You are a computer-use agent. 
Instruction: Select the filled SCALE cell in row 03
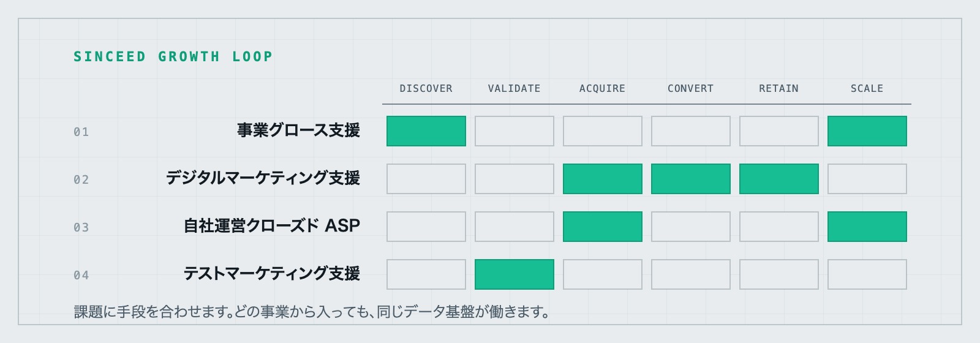[867, 227]
